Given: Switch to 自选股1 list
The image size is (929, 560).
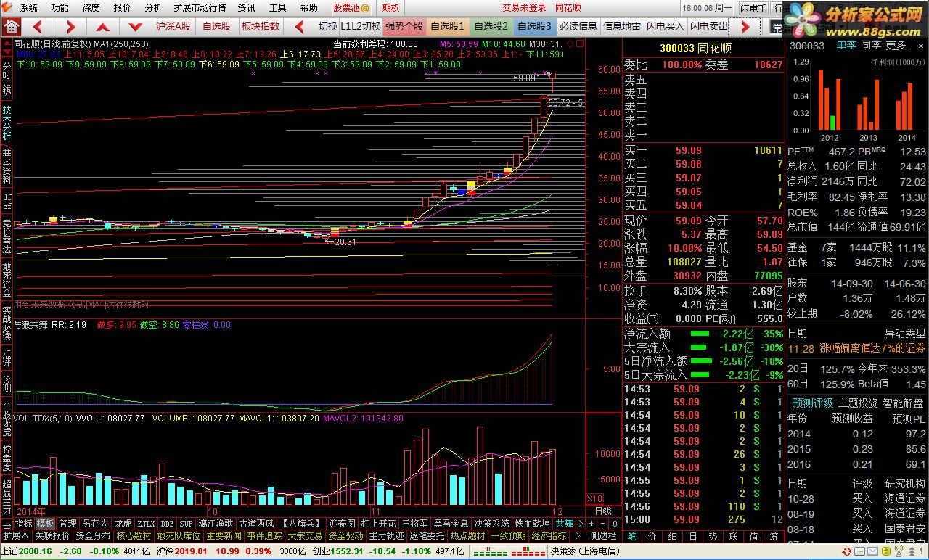Looking at the screenshot, I should tap(447, 27).
